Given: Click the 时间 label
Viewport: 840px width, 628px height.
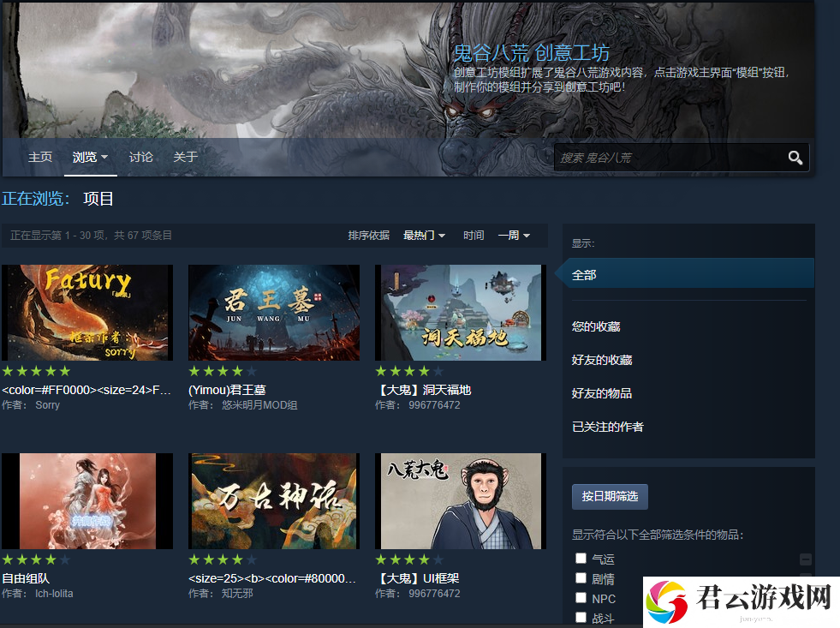Looking at the screenshot, I should click(x=474, y=236).
